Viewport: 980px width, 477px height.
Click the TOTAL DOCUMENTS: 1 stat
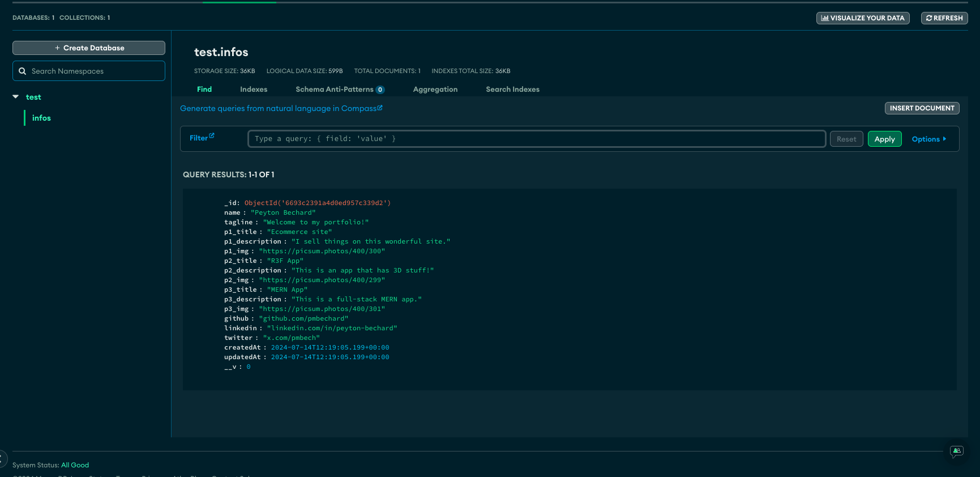point(387,71)
